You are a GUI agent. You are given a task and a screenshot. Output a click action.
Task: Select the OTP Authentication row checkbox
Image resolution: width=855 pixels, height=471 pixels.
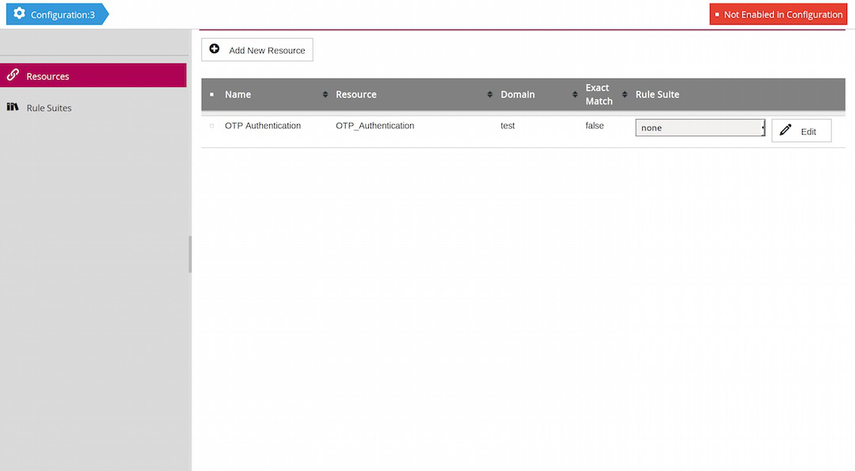tap(212, 126)
